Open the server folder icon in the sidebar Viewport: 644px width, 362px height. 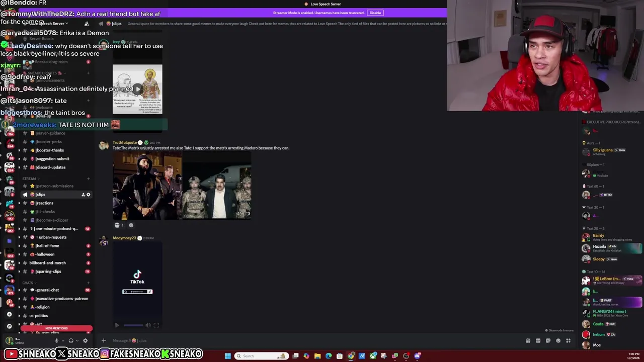pyautogui.click(x=9, y=241)
